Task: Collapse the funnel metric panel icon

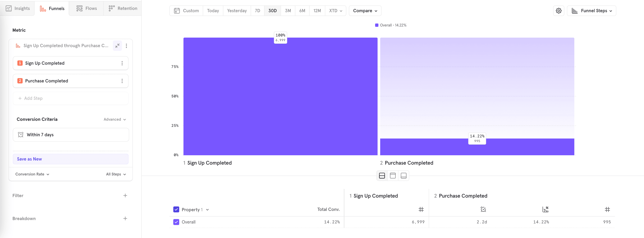Action: (117, 45)
